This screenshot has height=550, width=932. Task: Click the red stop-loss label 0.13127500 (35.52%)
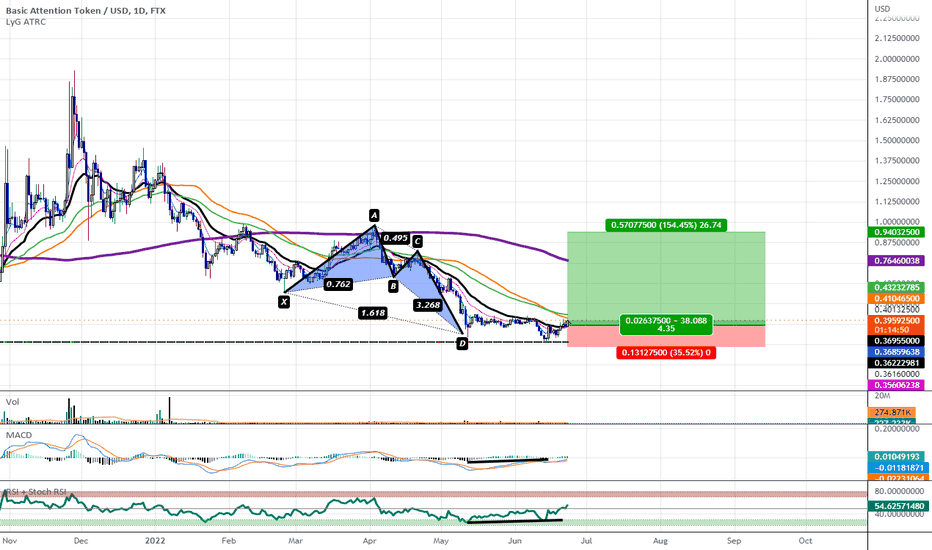(x=666, y=353)
